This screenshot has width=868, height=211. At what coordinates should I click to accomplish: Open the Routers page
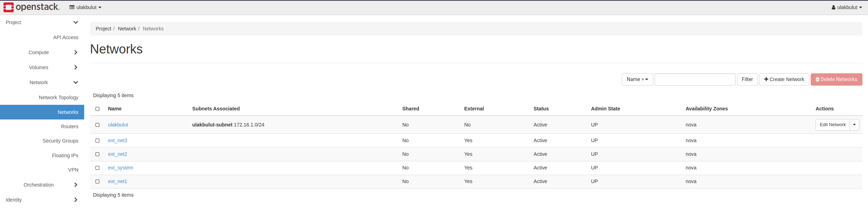coord(70,126)
